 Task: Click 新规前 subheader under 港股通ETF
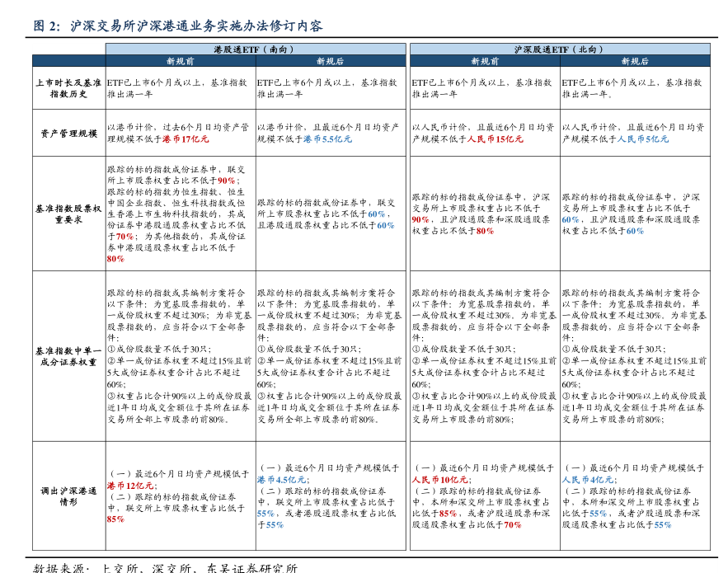click(x=180, y=61)
